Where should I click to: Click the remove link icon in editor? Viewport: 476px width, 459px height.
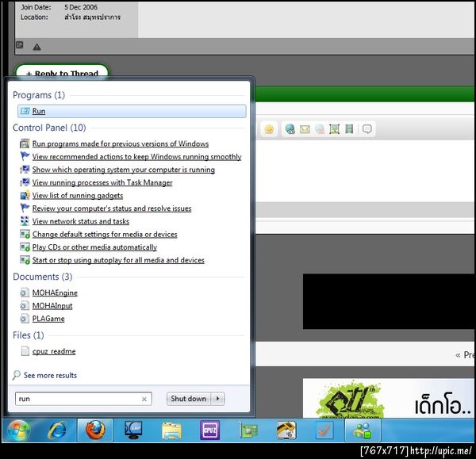(x=320, y=129)
